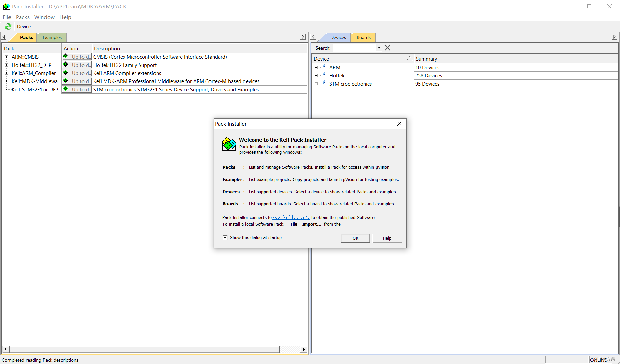Click the Action column header
The image size is (620, 364).
pyautogui.click(x=77, y=48)
